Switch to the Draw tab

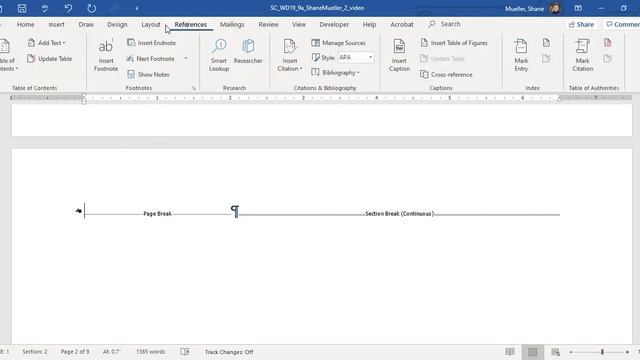[x=86, y=24]
